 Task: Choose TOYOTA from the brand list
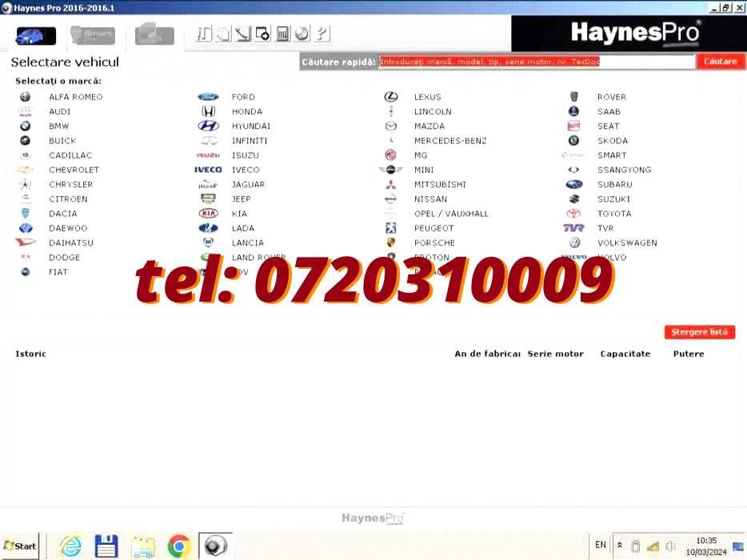(614, 214)
